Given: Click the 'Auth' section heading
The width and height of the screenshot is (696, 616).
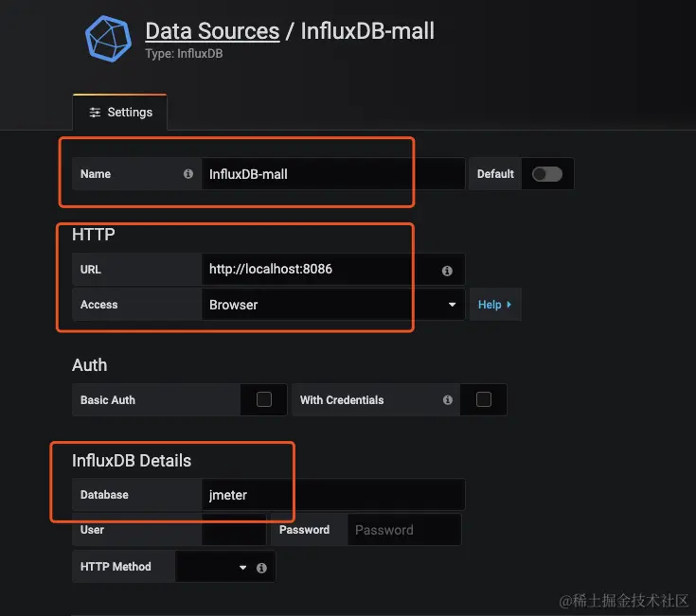Looking at the screenshot, I should pyautogui.click(x=89, y=365).
